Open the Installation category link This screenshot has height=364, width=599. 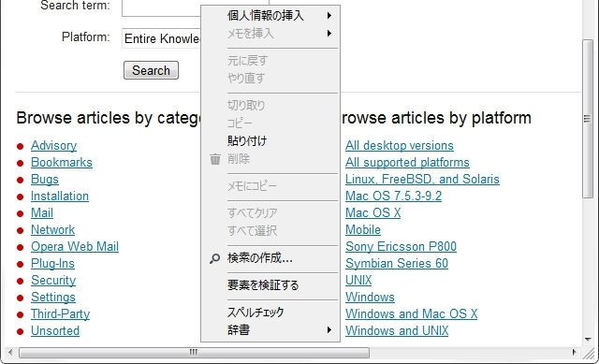(x=60, y=196)
